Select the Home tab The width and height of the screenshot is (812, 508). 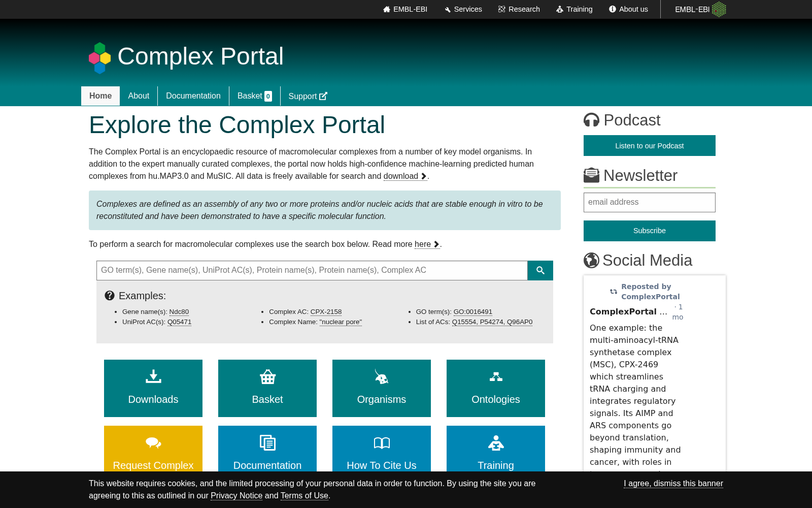[x=100, y=96]
